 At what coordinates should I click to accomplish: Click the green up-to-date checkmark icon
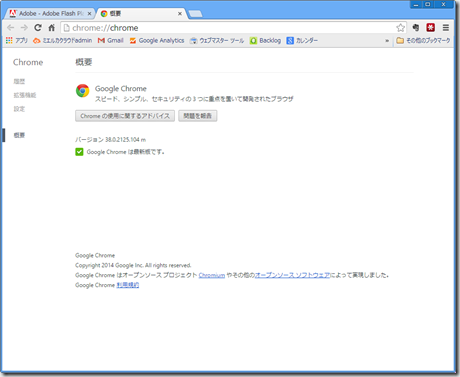click(x=79, y=152)
